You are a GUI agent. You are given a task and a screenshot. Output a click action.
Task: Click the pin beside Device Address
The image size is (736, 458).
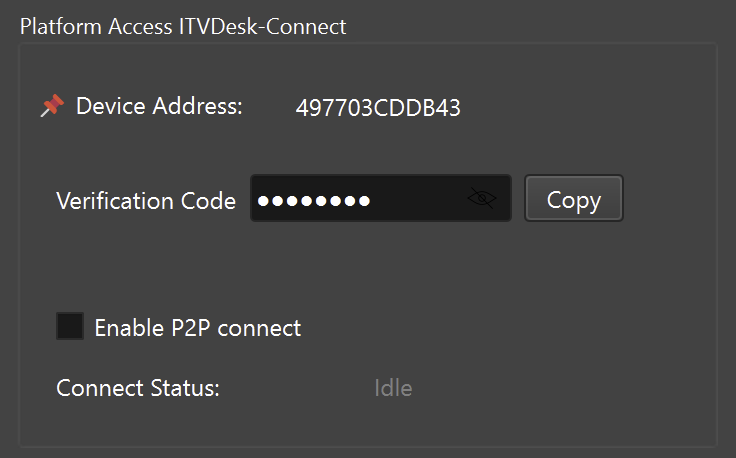pyautogui.click(x=51, y=107)
